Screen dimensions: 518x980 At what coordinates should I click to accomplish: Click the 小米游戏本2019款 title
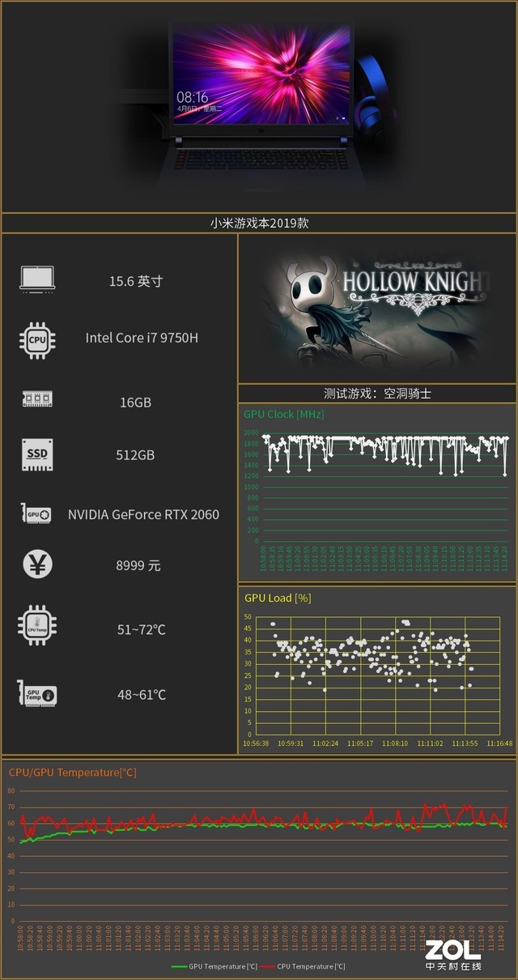click(x=259, y=223)
